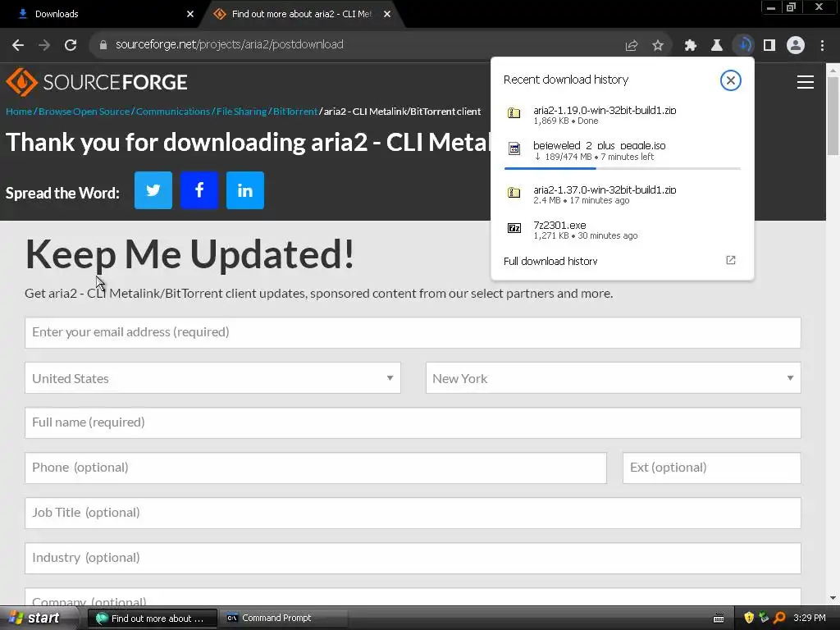The image size is (840, 630).
Task: Open the Chrome Labs flask icon
Action: [x=716, y=46]
